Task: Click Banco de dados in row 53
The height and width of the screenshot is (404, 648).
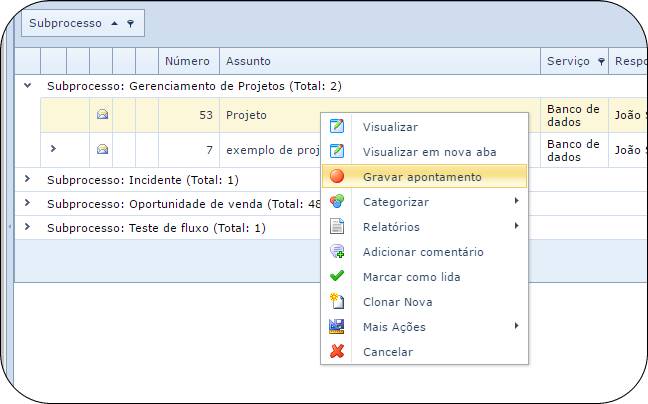Action: 573,115
